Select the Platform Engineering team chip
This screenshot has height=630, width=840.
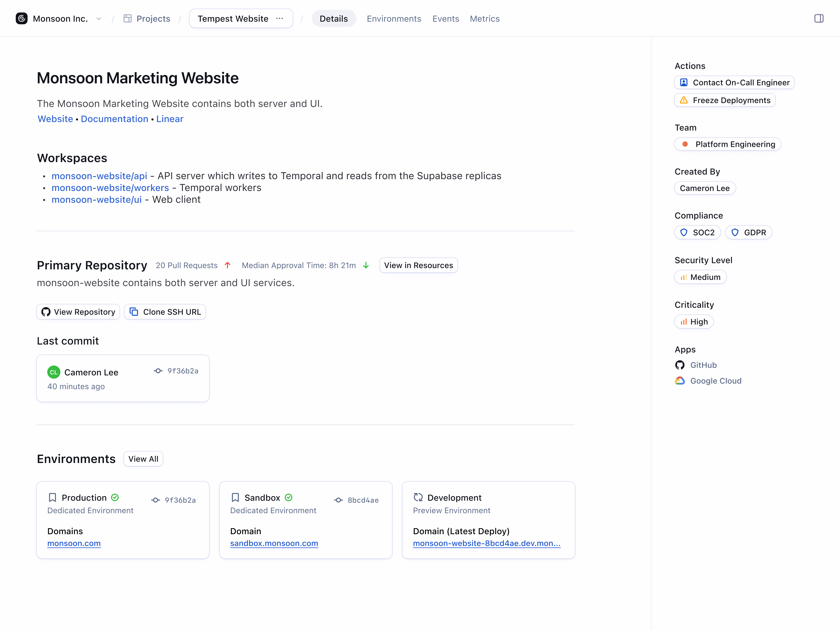pyautogui.click(x=728, y=144)
